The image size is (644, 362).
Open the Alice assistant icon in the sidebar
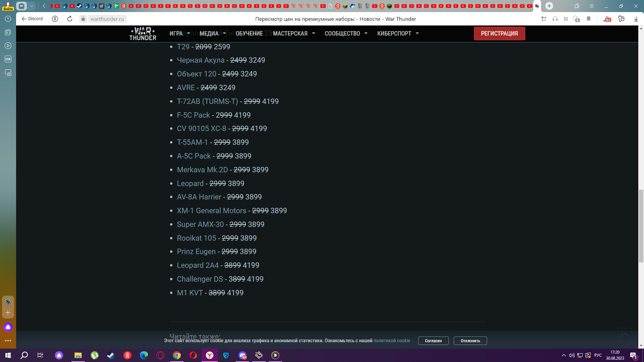8,327
